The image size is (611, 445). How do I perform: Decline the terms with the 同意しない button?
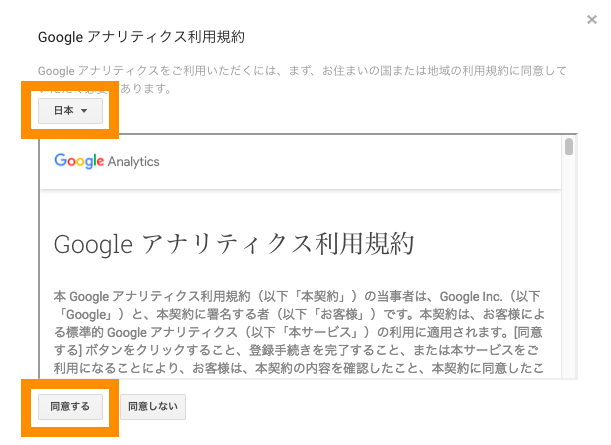153,406
